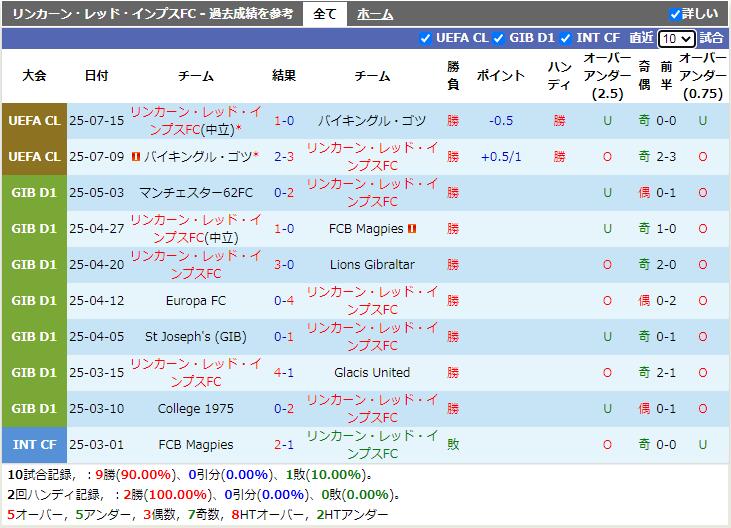Open the 2-3 result on 25-07-09
Screen dimensions: 731x528
(x=284, y=157)
